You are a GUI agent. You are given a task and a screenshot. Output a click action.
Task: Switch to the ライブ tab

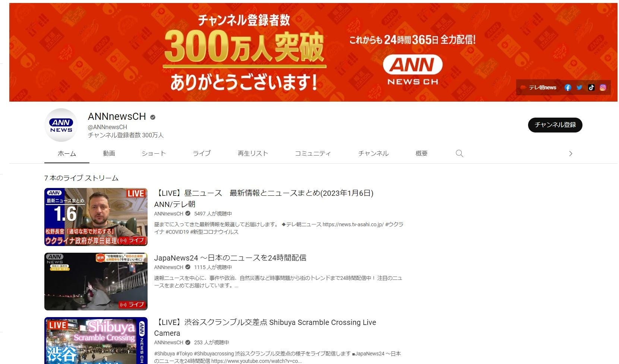tap(202, 153)
